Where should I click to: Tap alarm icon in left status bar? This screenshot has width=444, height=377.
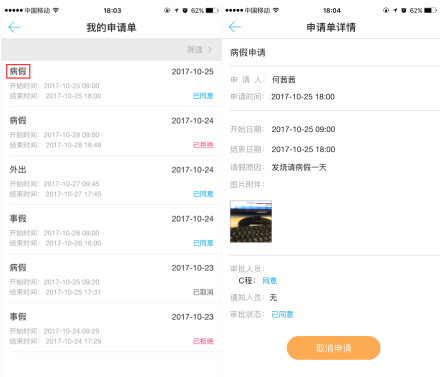tap(185, 11)
